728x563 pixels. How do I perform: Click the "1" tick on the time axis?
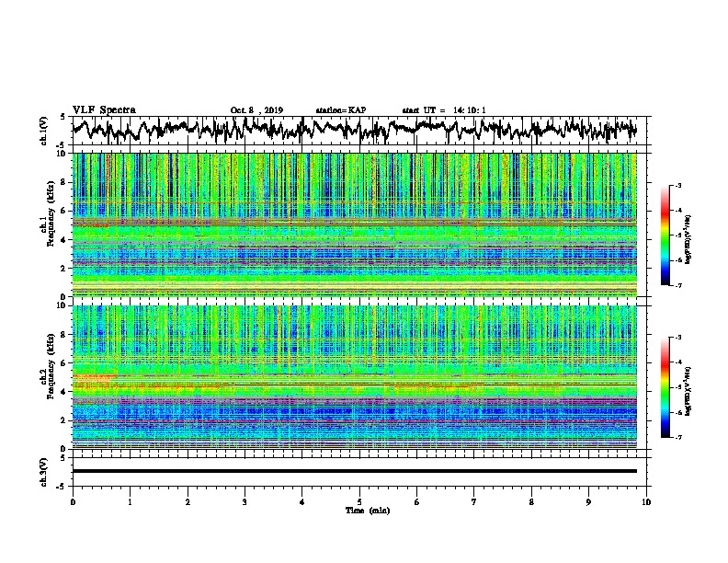pyautogui.click(x=131, y=502)
